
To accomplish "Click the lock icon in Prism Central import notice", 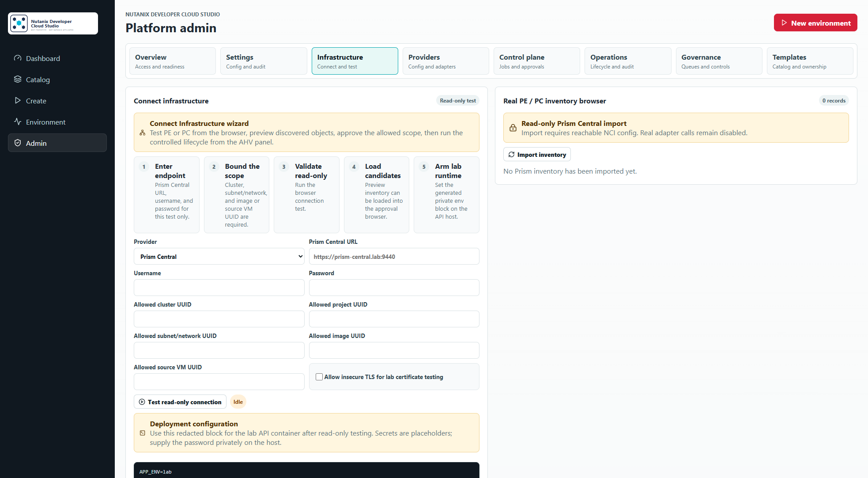I will [x=513, y=128].
